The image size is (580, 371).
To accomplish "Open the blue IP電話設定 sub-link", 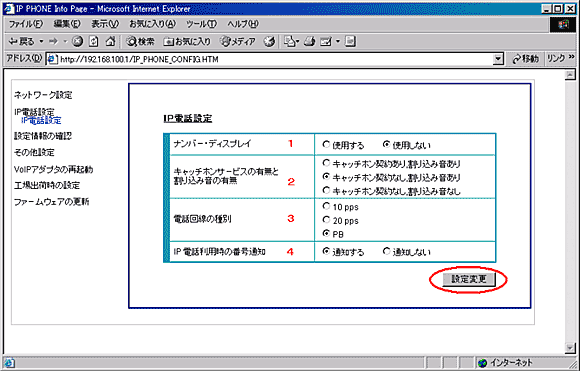I will point(41,121).
